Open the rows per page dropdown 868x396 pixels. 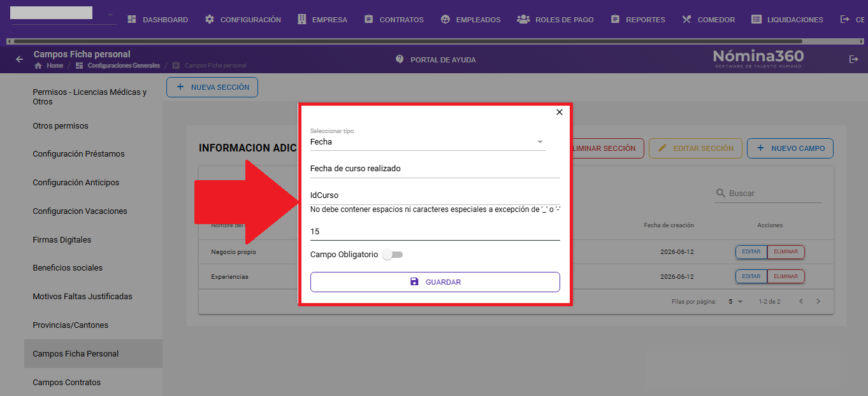(736, 301)
